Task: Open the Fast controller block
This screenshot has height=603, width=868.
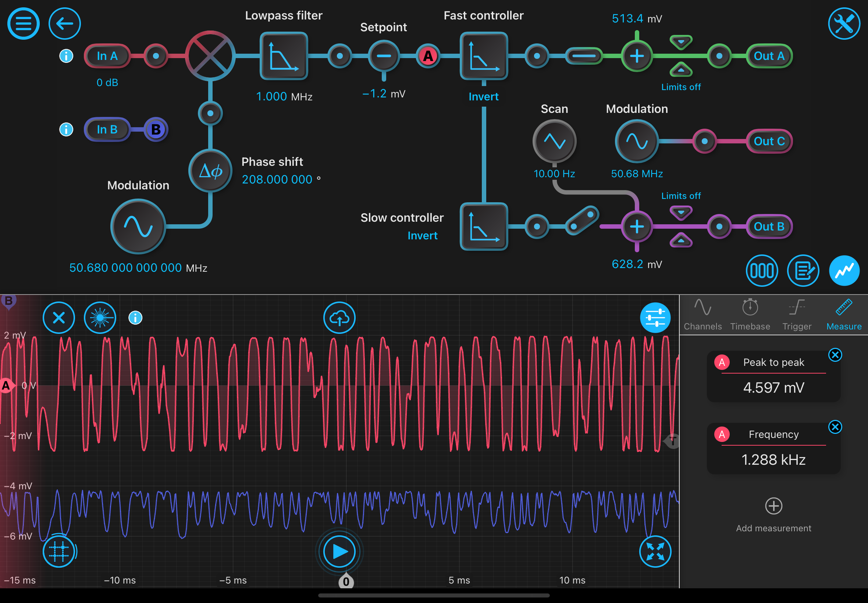Action: click(484, 56)
